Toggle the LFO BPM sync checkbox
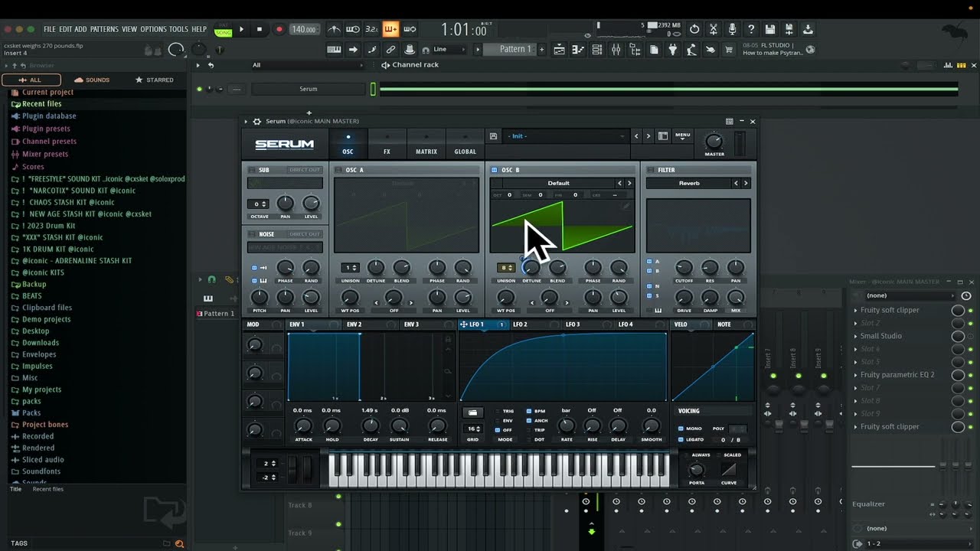Screen dimensions: 980x551 tap(529, 411)
